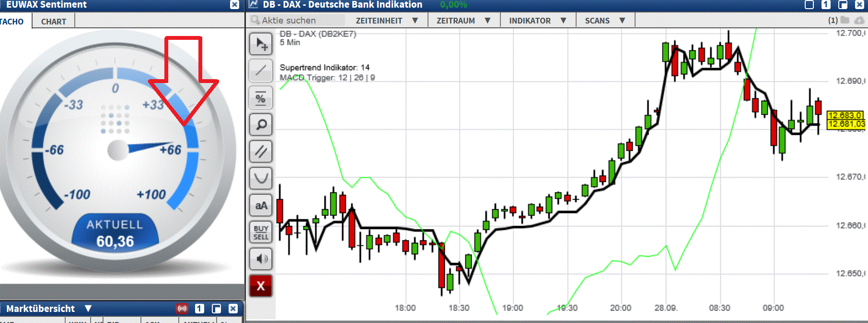Screen dimensions: 868x323
Task: Select the parallel channel lines tool
Action: tap(261, 152)
